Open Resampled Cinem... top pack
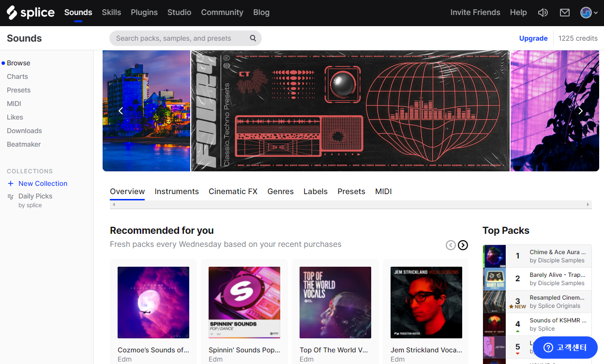 pos(537,302)
